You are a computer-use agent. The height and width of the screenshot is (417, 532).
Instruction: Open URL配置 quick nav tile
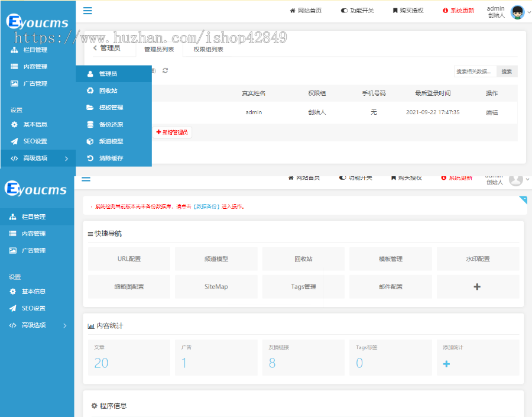tap(129, 258)
